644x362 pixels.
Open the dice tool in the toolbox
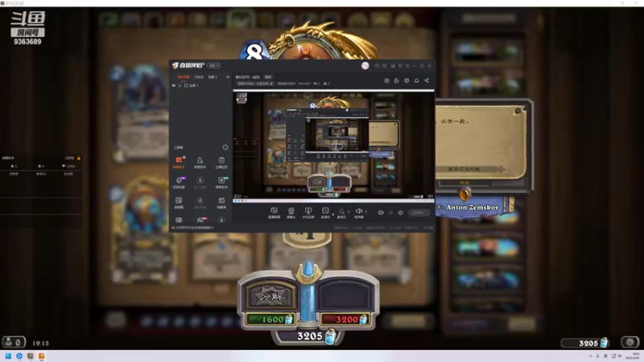(x=179, y=202)
